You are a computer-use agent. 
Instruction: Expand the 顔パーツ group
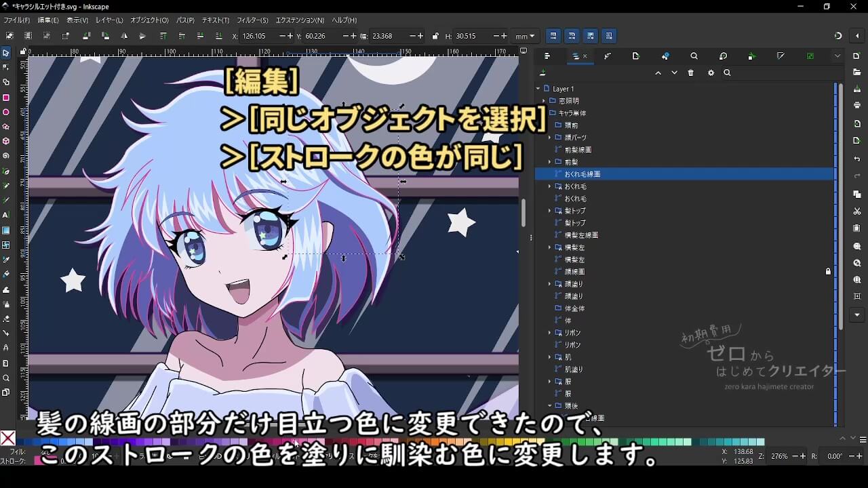pyautogui.click(x=550, y=138)
